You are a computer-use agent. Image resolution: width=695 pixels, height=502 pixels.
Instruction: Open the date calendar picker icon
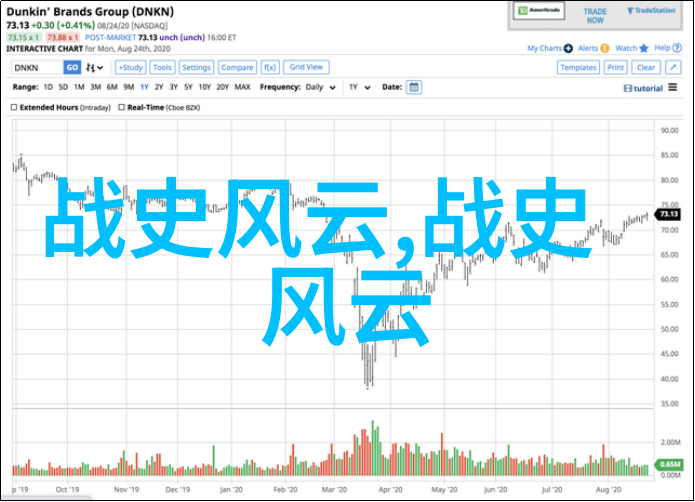(x=414, y=87)
